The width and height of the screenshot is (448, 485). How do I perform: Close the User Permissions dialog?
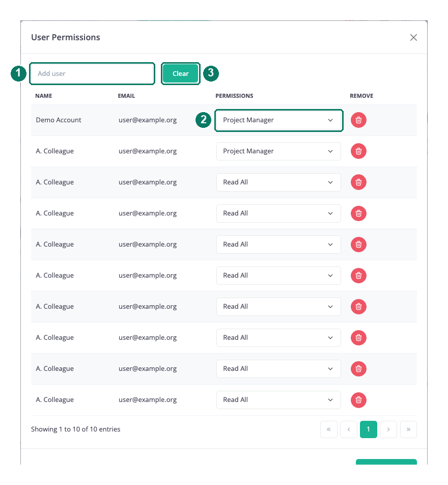click(x=413, y=37)
